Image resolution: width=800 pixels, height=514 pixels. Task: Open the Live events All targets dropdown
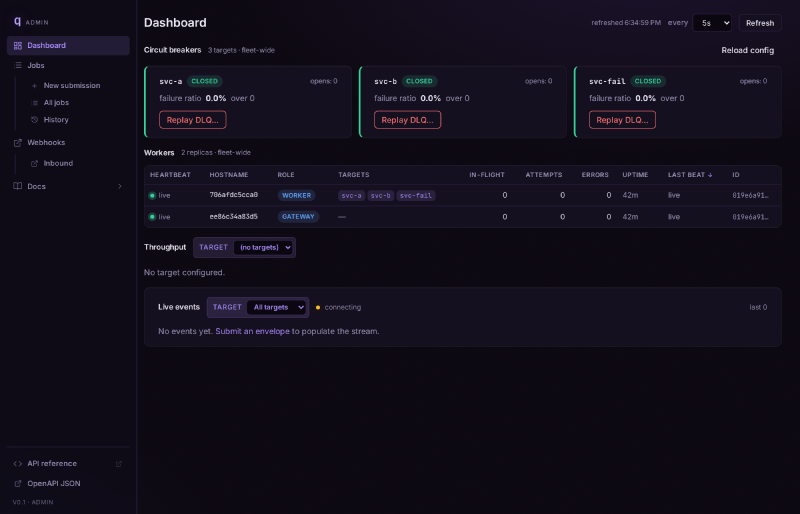pos(277,307)
